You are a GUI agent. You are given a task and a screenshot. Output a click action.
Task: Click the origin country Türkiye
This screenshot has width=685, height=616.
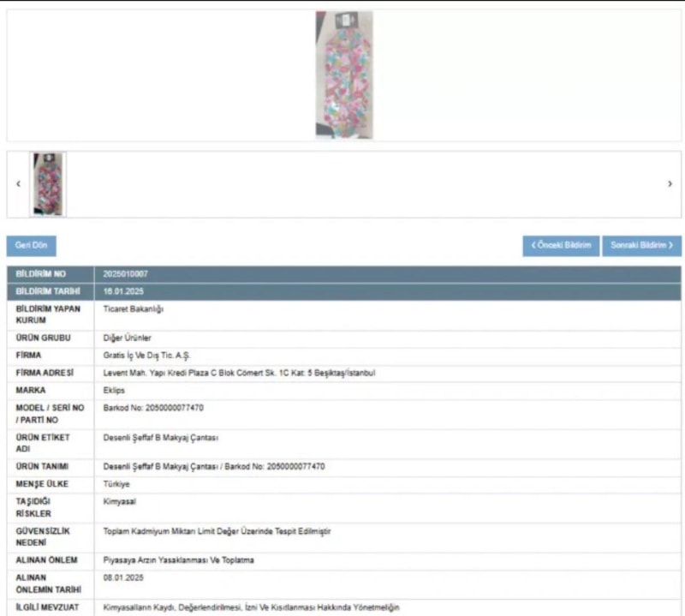coord(116,484)
